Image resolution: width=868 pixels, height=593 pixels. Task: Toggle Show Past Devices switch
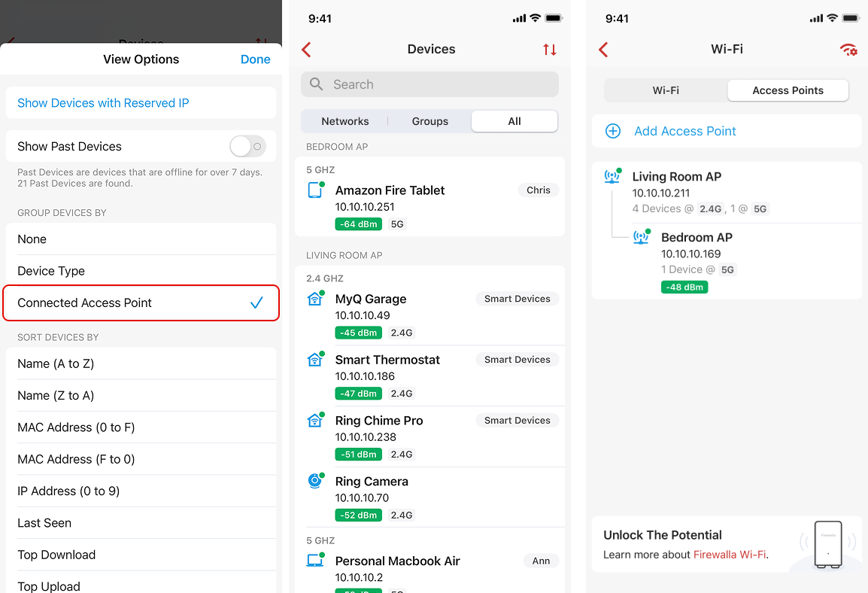click(247, 146)
